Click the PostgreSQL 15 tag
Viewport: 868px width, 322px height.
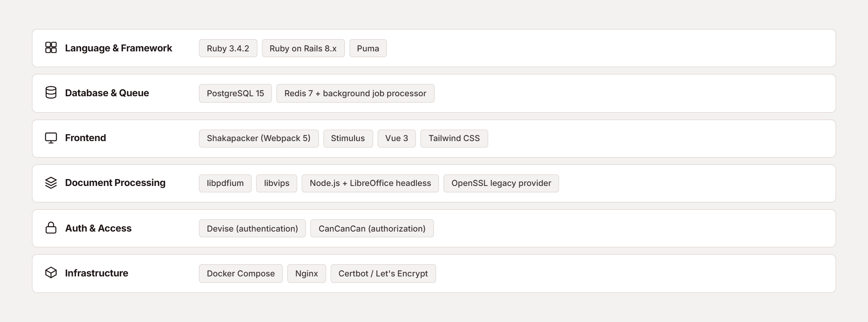click(235, 93)
